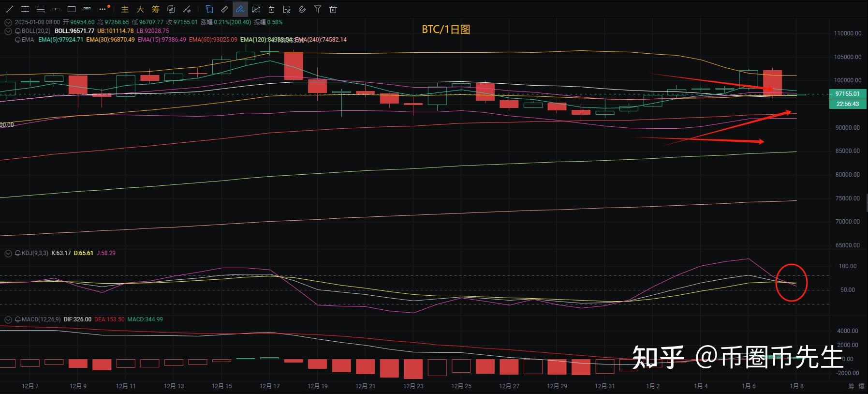Toggle the magnet snap icon
Screen dimensions: 868x394
click(x=302, y=9)
